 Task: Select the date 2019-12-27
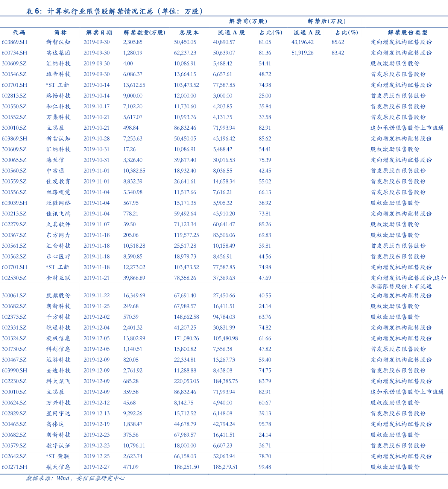point(97,467)
